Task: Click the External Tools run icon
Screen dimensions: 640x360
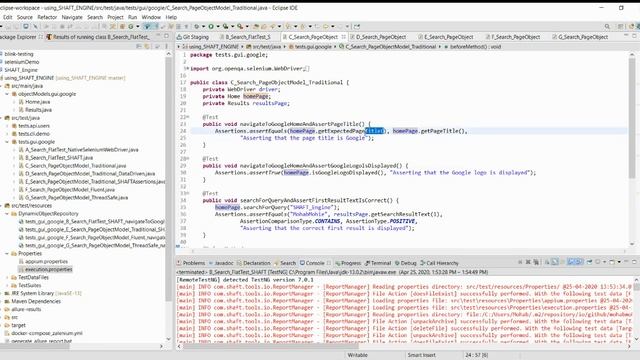Action: point(240,27)
